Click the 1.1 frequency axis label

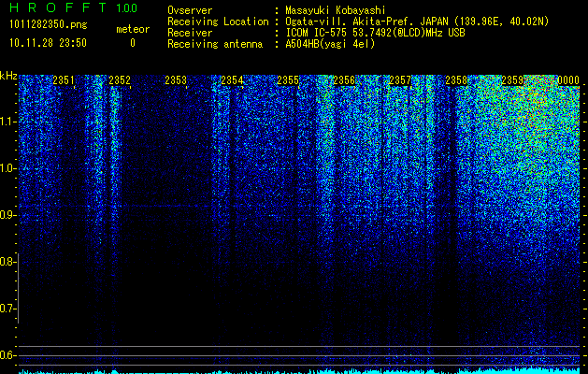8,122
